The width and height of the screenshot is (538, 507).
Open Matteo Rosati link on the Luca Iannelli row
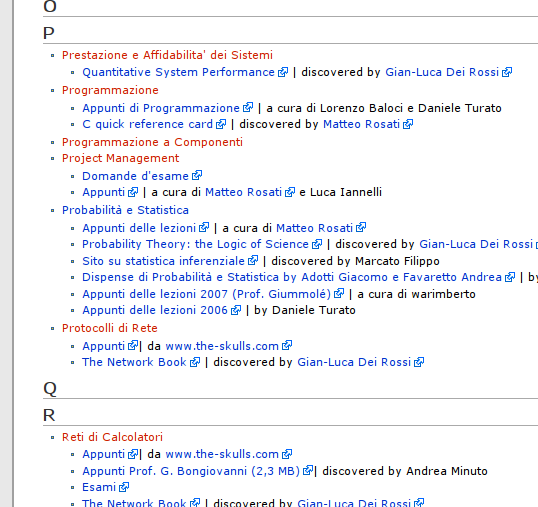(x=244, y=192)
